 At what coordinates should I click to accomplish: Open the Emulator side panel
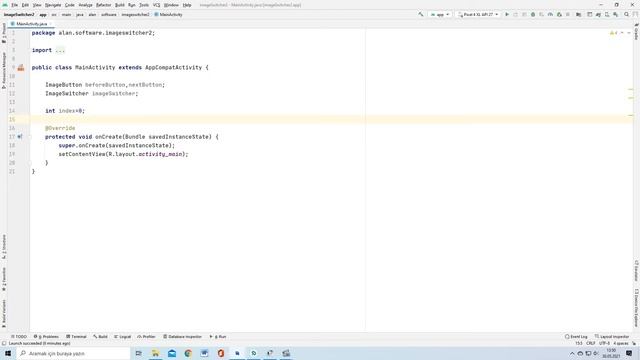coord(636,271)
